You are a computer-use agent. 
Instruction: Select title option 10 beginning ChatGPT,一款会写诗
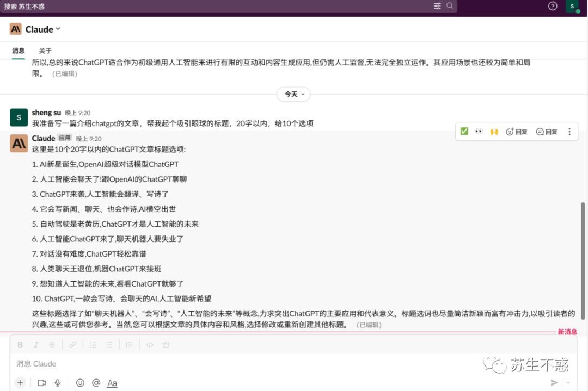(x=121, y=299)
